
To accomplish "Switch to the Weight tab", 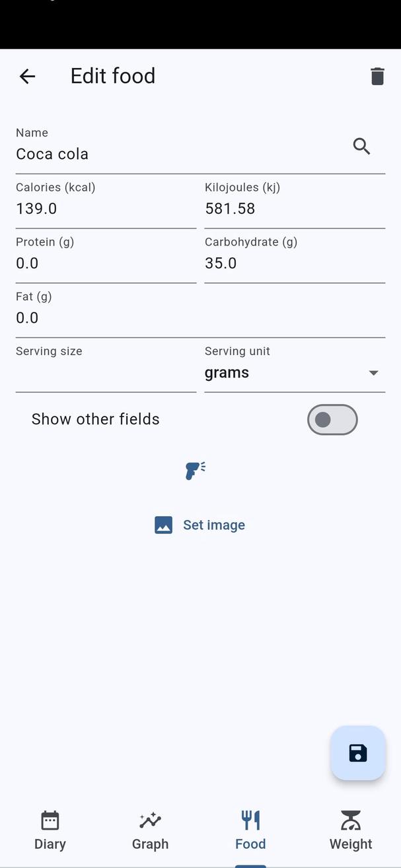I will click(350, 830).
